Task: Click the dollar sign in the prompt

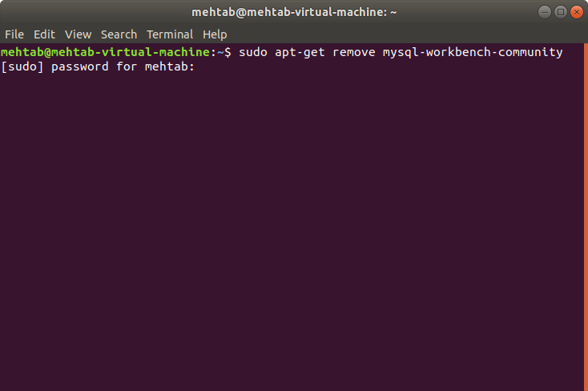Action: pos(228,52)
